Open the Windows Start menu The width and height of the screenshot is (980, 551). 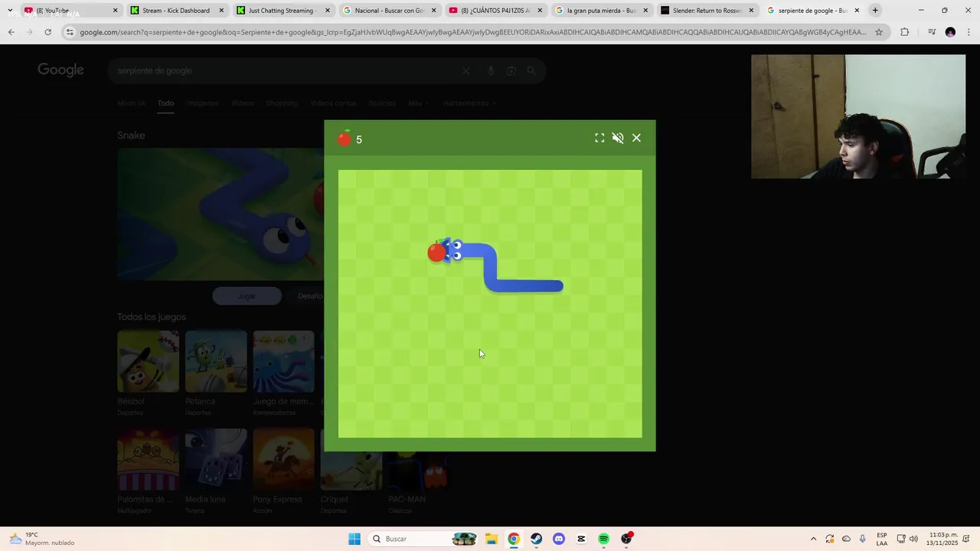click(x=354, y=539)
